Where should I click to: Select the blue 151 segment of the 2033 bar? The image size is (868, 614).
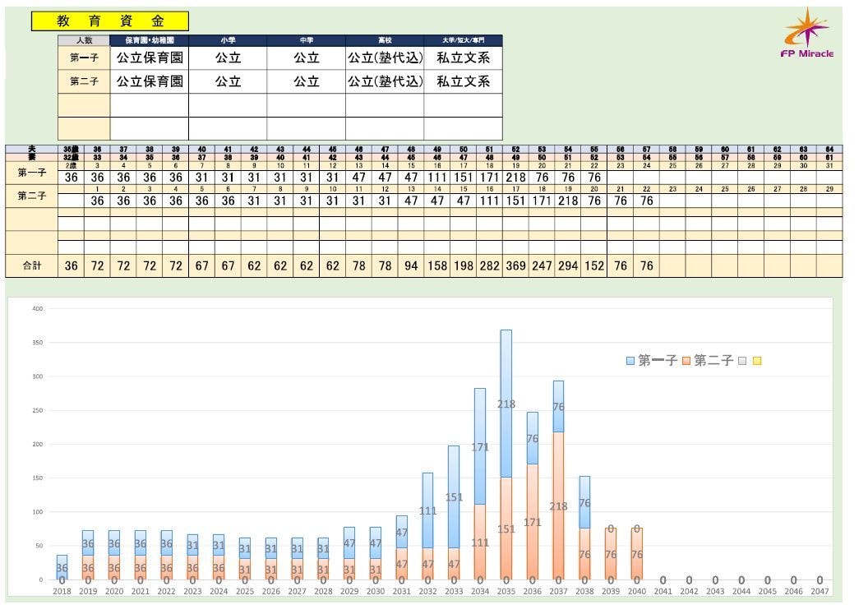[x=454, y=497]
